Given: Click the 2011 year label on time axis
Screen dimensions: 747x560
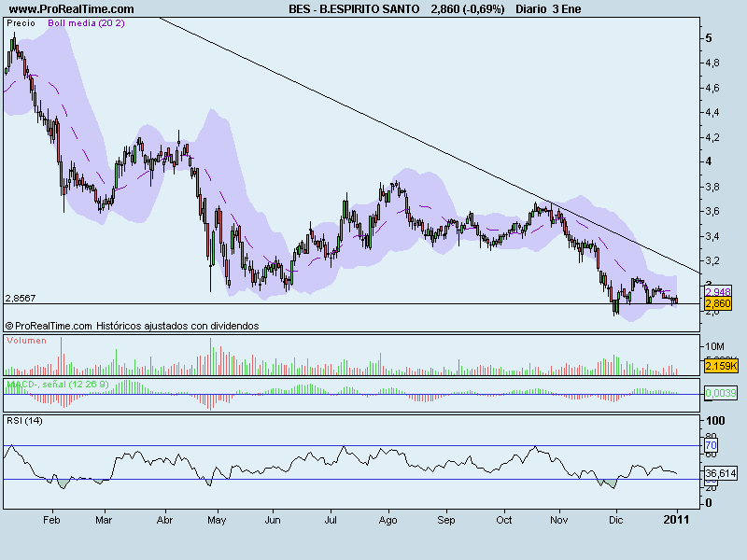Looking at the screenshot, I should (x=676, y=520).
